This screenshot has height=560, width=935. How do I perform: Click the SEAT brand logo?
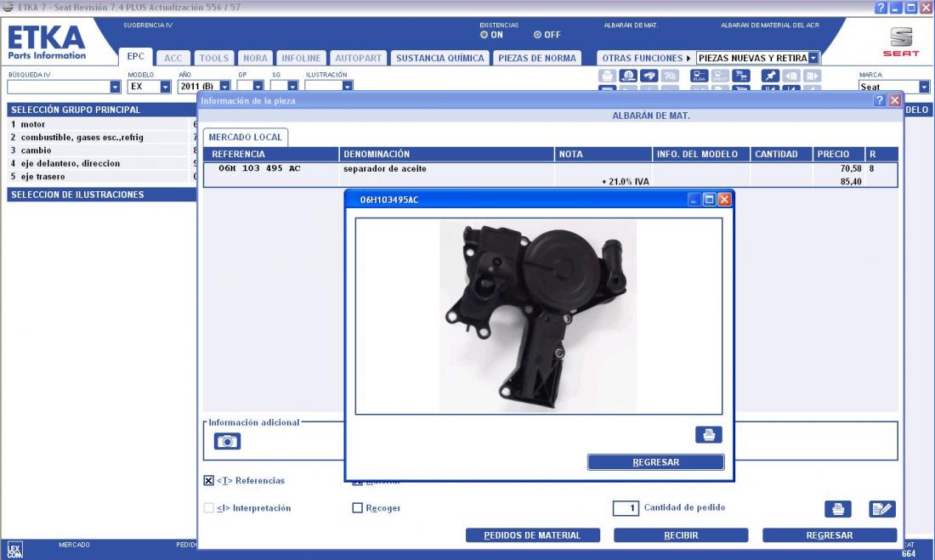901,42
